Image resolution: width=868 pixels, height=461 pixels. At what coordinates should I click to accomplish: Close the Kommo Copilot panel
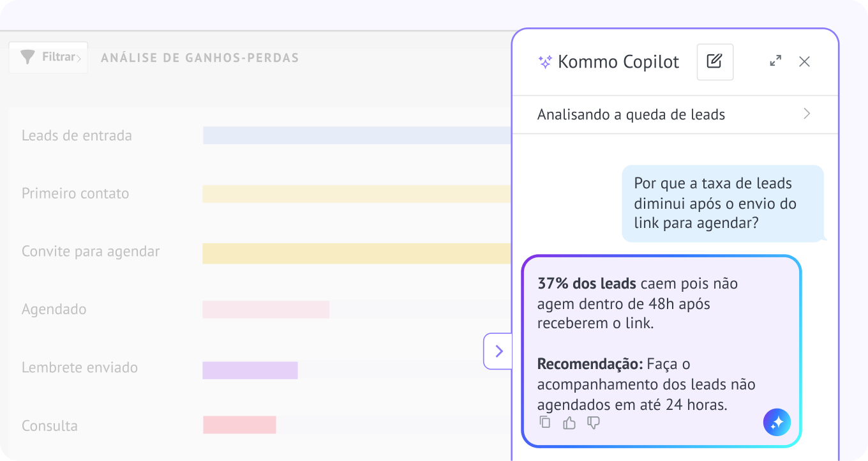click(x=804, y=61)
